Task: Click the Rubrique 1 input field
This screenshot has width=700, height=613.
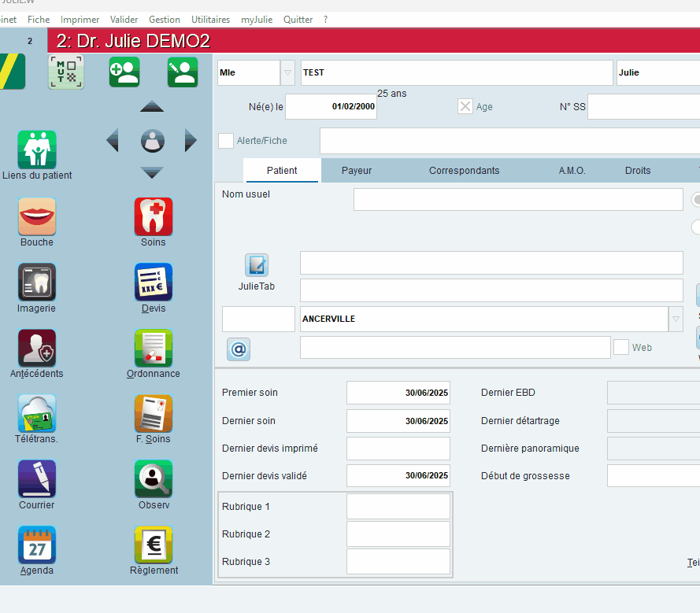Action: [x=398, y=506]
